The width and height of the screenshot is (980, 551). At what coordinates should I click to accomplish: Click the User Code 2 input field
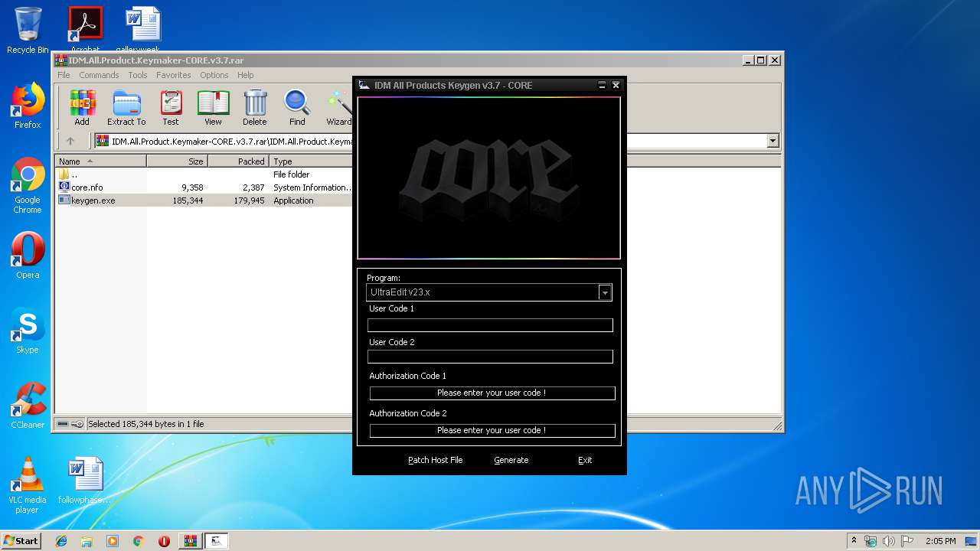click(490, 357)
